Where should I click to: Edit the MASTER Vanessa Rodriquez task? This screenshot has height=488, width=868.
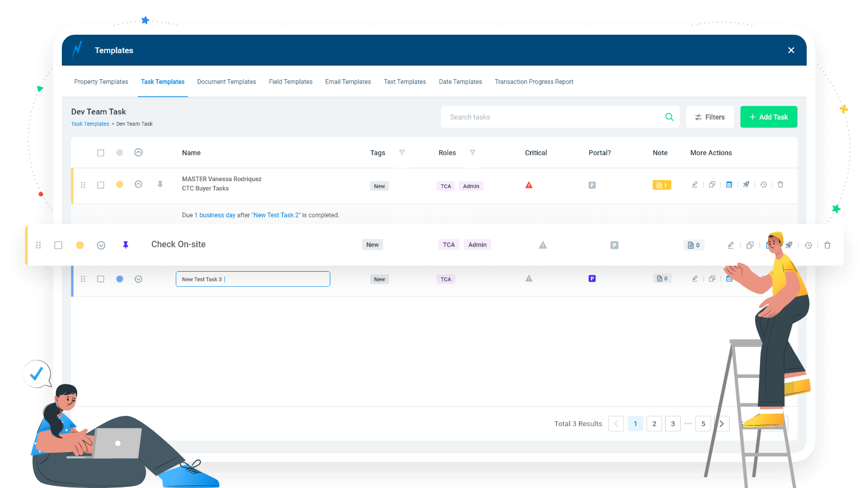click(x=694, y=184)
